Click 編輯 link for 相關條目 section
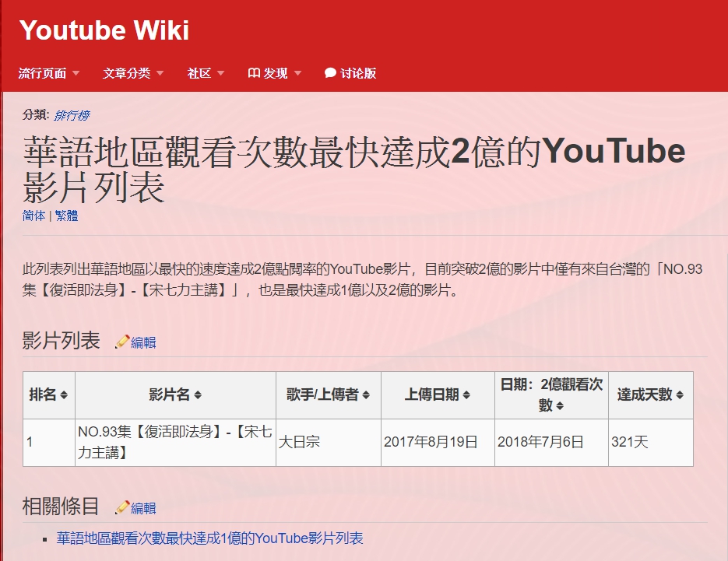This screenshot has width=728, height=561. click(x=143, y=509)
